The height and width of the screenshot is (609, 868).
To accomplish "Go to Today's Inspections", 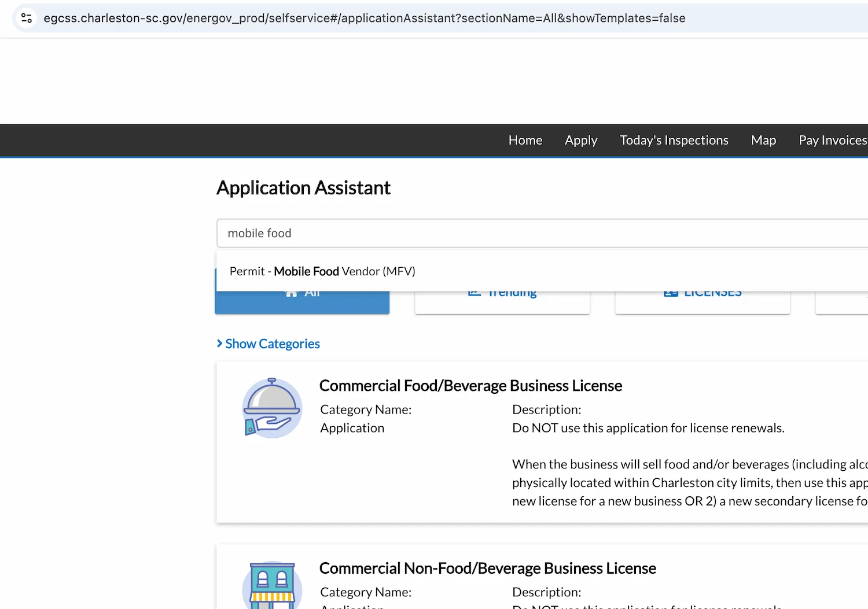I will click(x=674, y=140).
